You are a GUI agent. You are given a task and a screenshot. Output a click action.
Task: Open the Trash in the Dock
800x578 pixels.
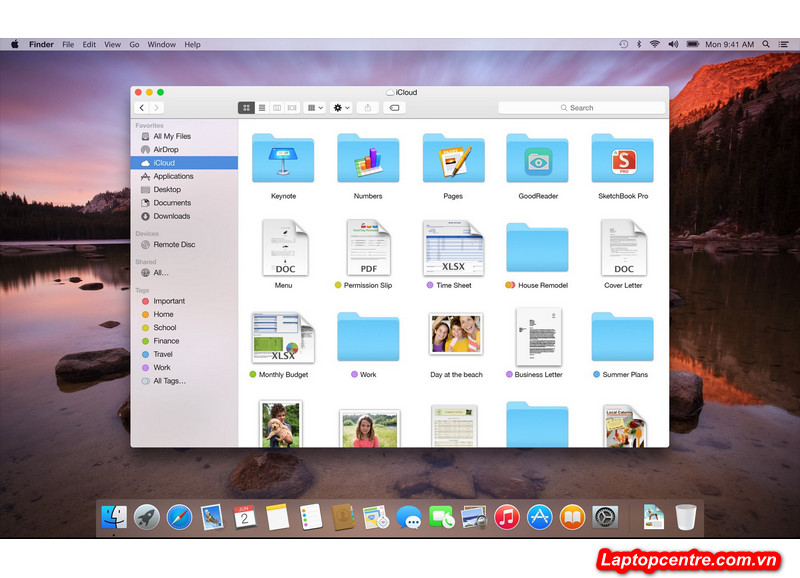(686, 517)
